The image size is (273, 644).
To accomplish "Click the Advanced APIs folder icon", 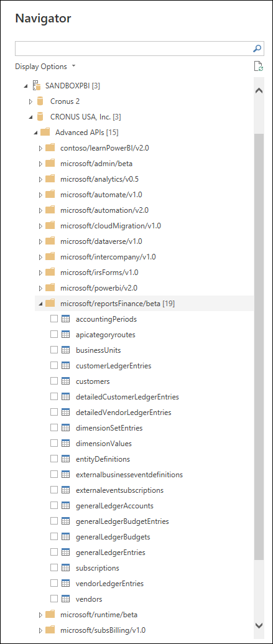I will 45,133.
